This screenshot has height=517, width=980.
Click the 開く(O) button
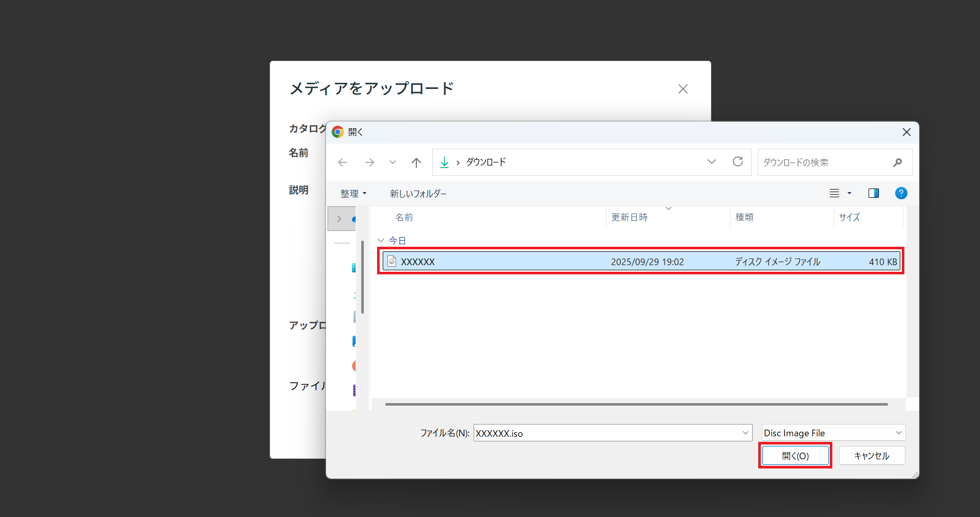click(x=795, y=456)
